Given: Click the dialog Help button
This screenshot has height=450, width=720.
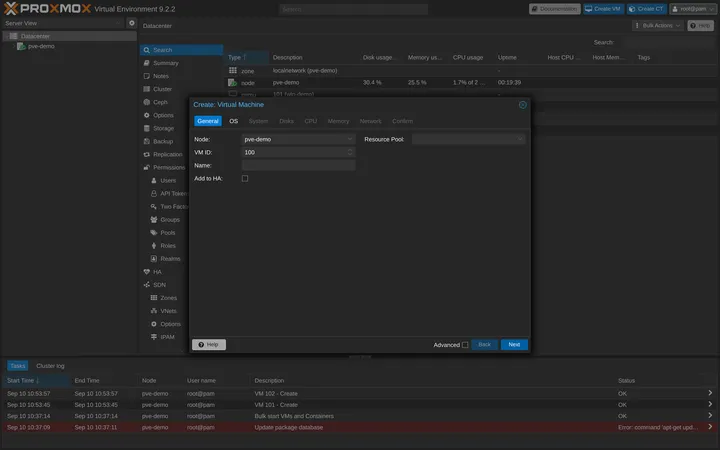Looking at the screenshot, I should pos(209,344).
